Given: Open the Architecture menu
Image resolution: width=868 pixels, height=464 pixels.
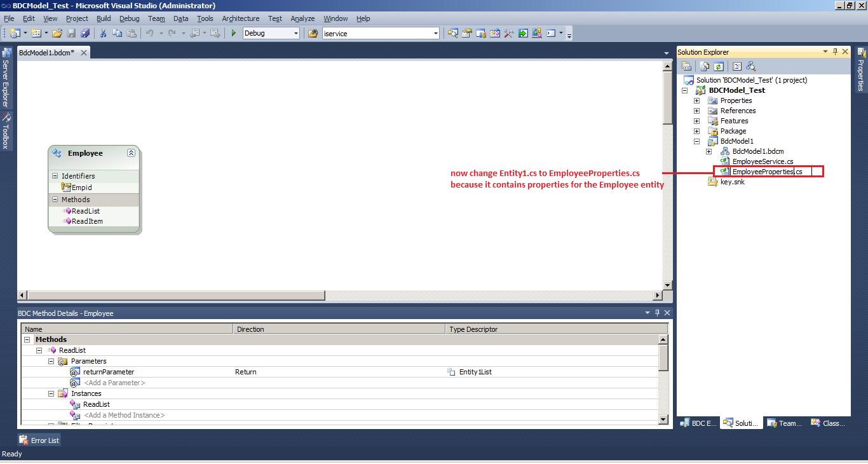Looking at the screenshot, I should (241, 18).
